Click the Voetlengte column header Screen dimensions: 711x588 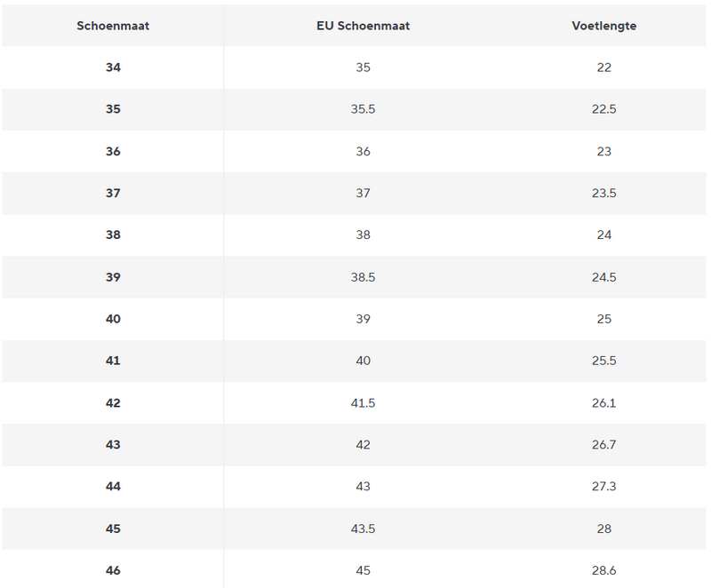604,25
